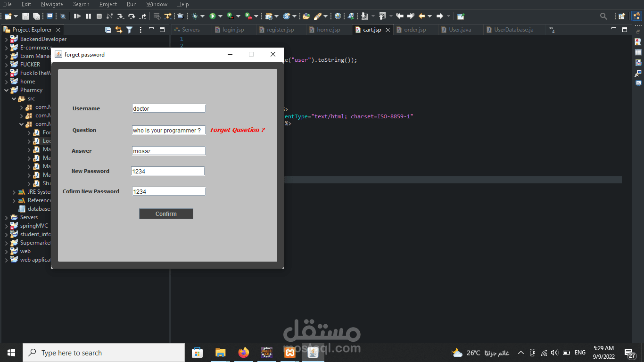The width and height of the screenshot is (644, 362).
Task: Expand the BackendDeveloper project
Action: [6, 39]
